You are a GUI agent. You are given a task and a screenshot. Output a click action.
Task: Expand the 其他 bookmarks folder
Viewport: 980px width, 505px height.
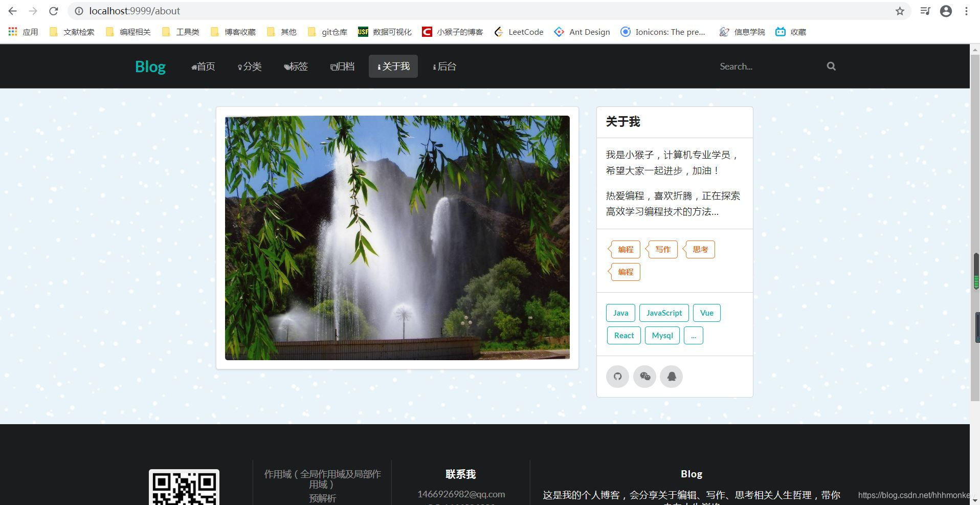pos(281,32)
